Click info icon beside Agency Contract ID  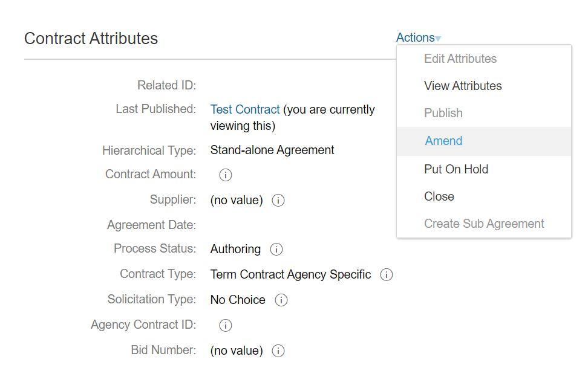point(226,325)
